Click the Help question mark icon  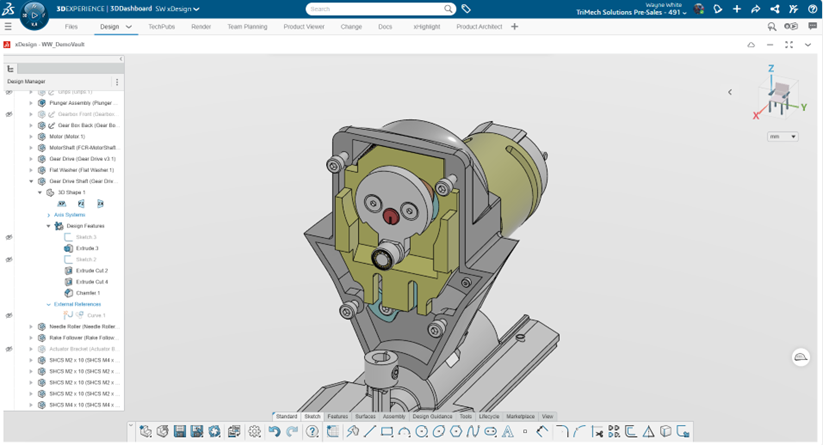coord(312,432)
